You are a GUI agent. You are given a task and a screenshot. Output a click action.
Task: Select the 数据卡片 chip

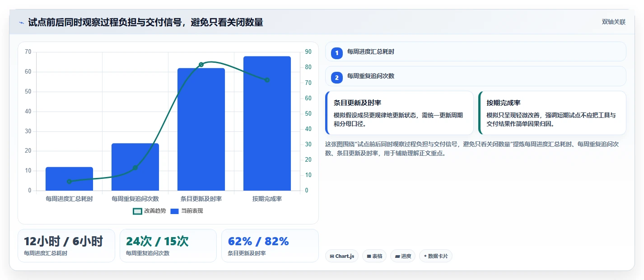(436, 256)
